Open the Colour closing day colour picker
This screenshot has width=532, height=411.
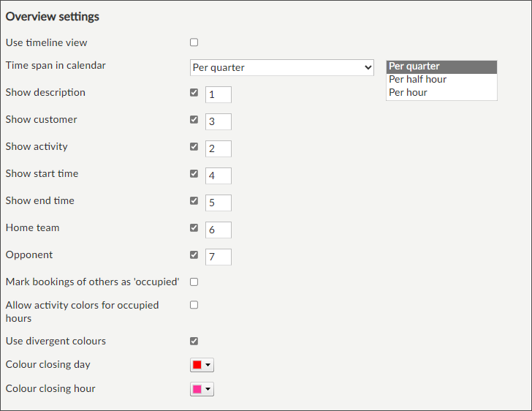(202, 365)
